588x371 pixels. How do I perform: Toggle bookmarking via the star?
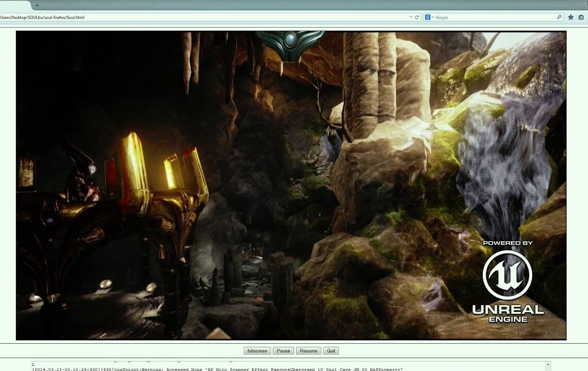570,17
